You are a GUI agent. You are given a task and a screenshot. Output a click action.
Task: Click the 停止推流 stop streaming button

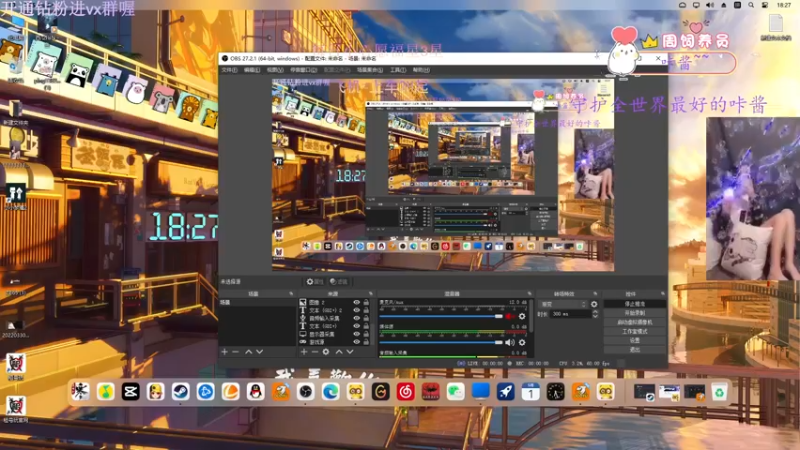tap(635, 304)
